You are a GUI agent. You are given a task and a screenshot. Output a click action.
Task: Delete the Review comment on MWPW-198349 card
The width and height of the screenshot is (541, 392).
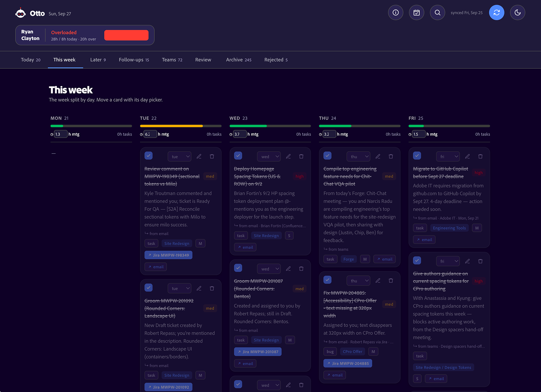212,156
